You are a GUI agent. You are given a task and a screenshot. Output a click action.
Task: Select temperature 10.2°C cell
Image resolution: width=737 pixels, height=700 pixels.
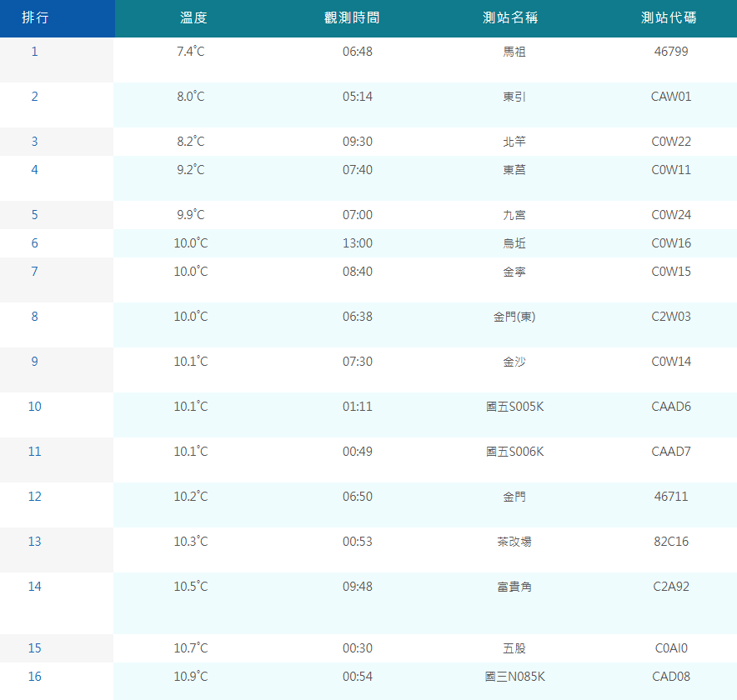coord(191,497)
